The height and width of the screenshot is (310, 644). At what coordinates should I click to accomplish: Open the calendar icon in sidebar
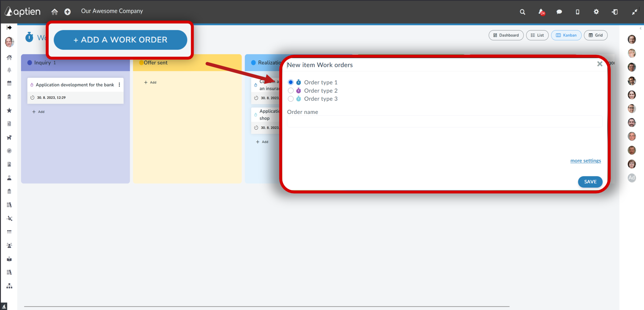(x=9, y=83)
